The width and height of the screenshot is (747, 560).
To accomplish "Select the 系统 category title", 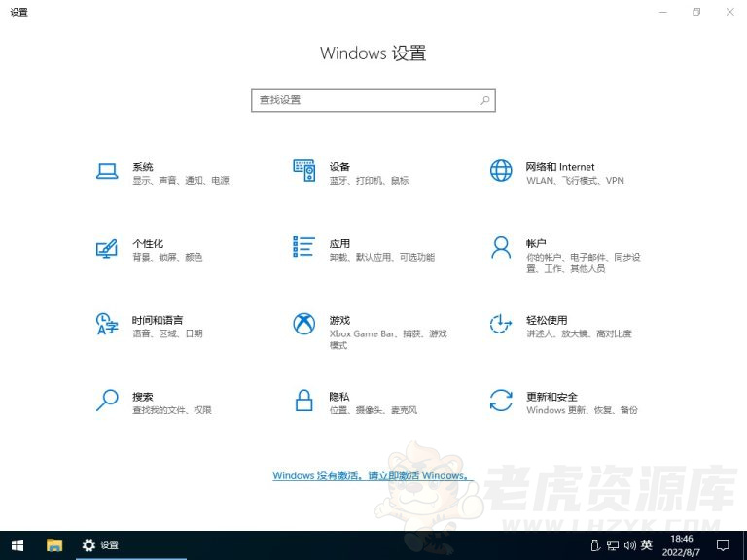I will 143,167.
